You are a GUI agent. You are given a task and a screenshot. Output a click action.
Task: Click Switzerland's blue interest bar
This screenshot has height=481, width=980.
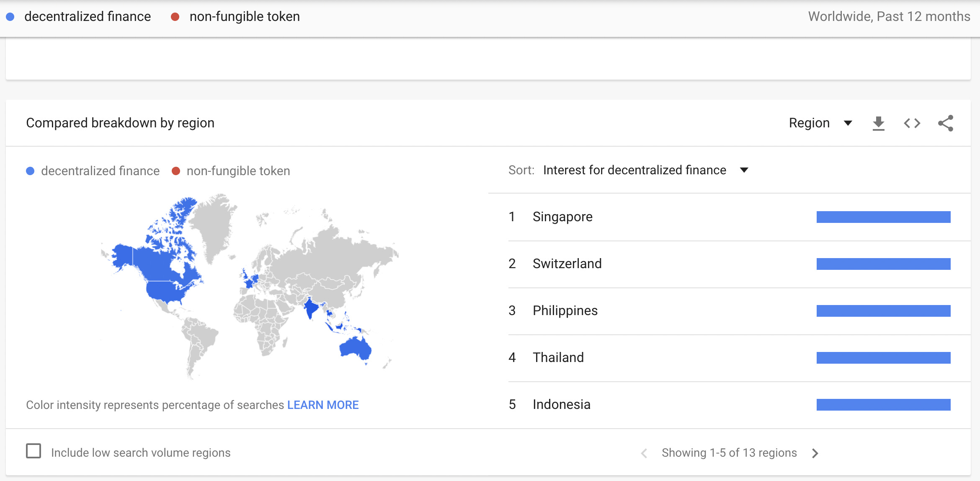[x=883, y=264]
